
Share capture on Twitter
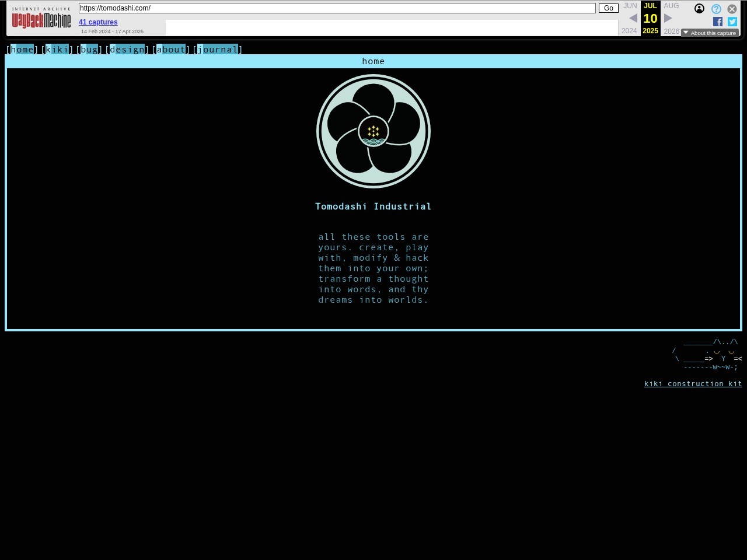coord(732,22)
